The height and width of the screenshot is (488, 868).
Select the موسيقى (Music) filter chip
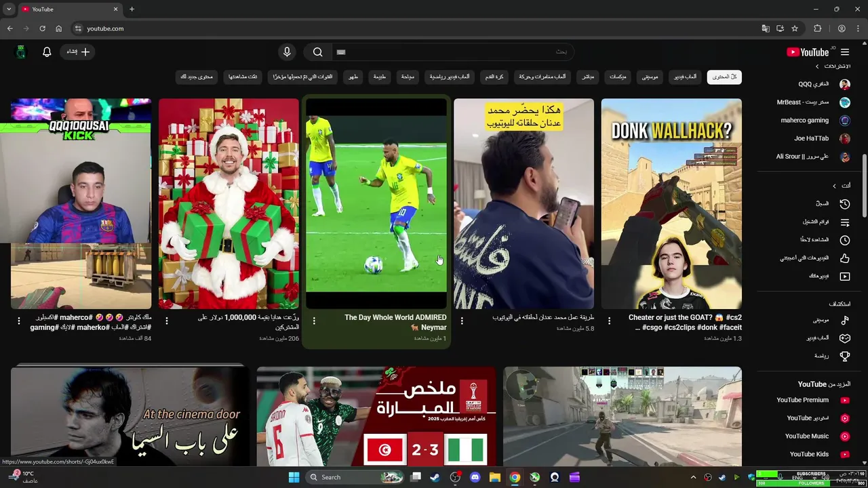[x=650, y=77]
